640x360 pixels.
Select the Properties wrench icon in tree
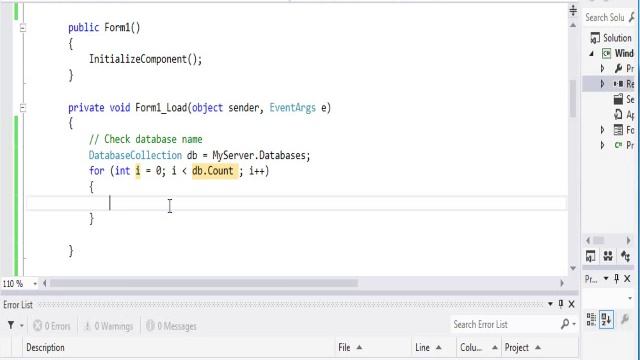click(x=618, y=69)
